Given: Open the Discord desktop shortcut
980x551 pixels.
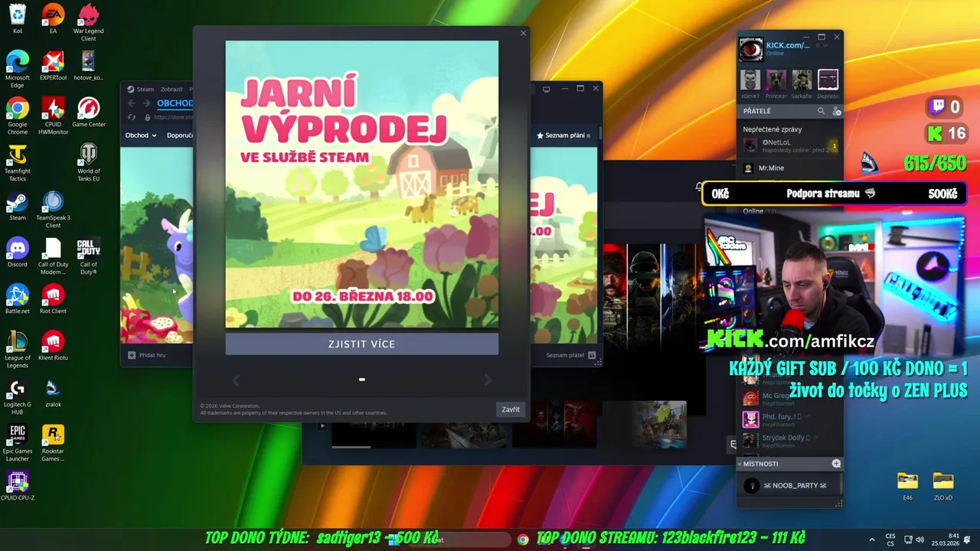Looking at the screenshot, I should point(17,253).
